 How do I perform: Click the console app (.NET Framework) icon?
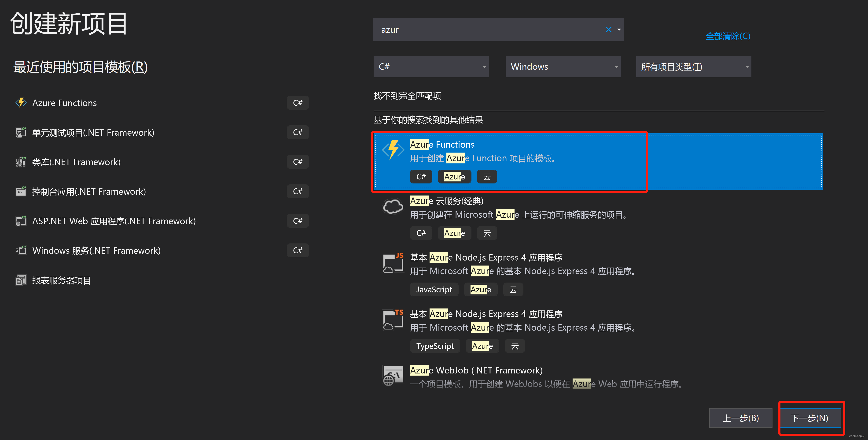coord(21,191)
